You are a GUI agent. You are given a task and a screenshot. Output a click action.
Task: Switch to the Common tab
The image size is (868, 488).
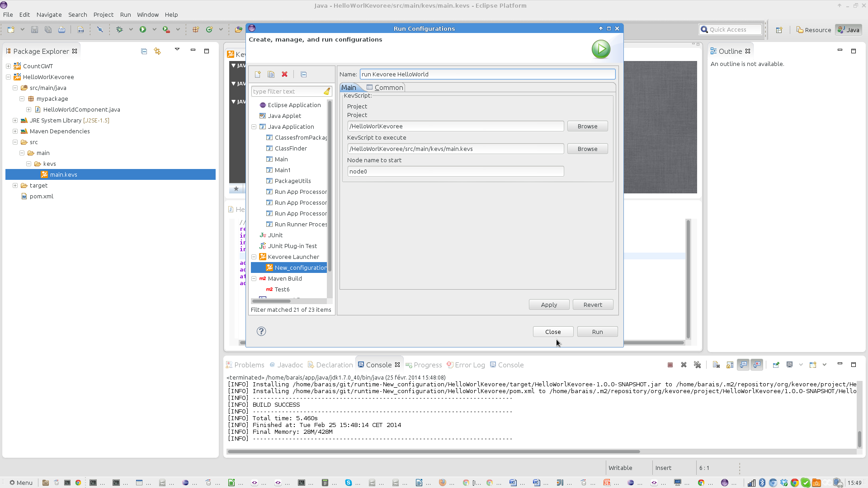click(385, 88)
